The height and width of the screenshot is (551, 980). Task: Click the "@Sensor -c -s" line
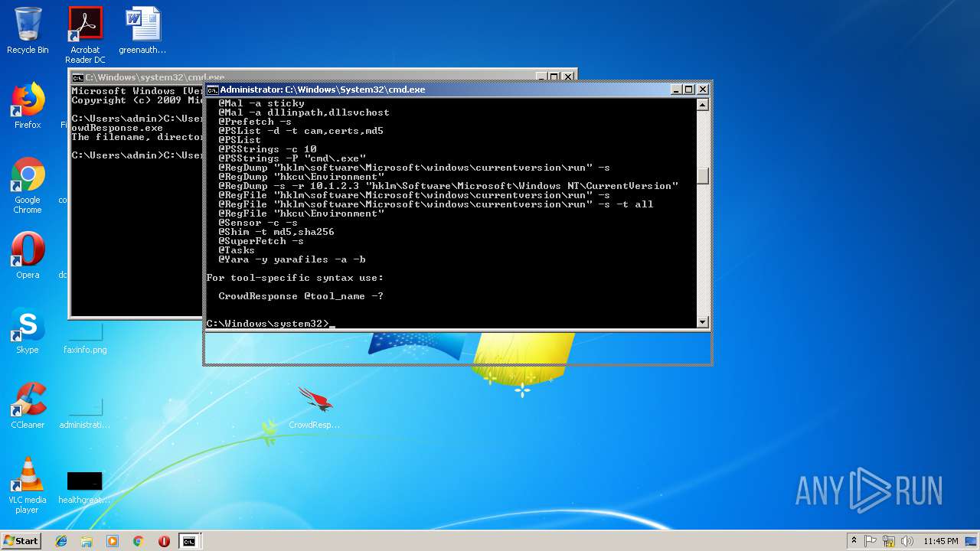coord(258,223)
